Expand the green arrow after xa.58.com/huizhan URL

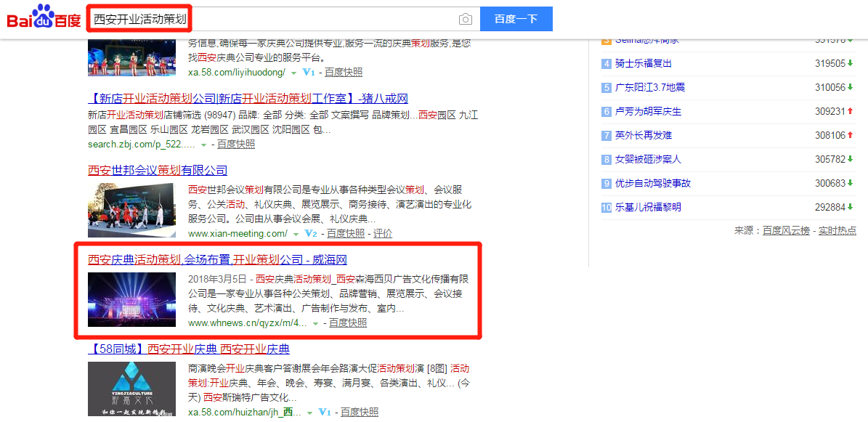[310, 413]
